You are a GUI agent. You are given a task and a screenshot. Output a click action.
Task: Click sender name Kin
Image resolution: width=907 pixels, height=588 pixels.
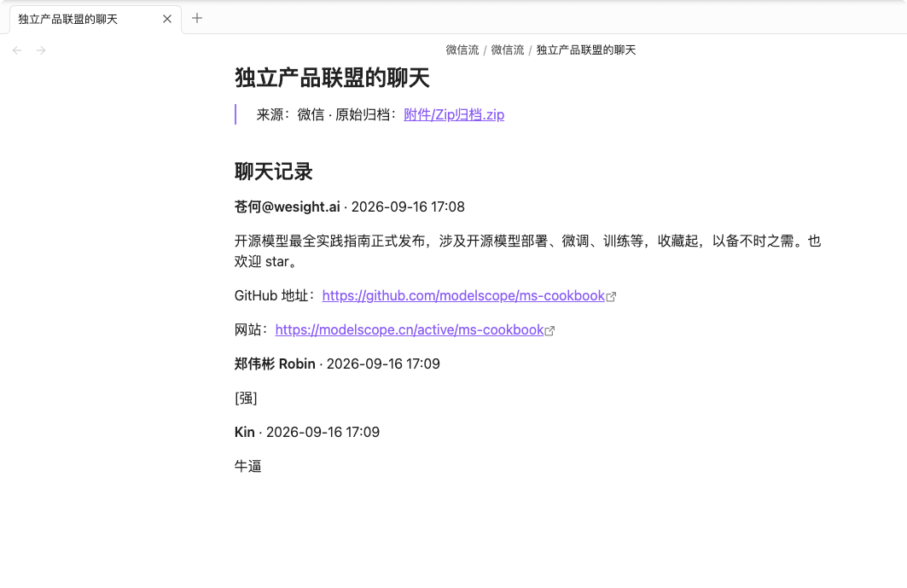point(245,432)
